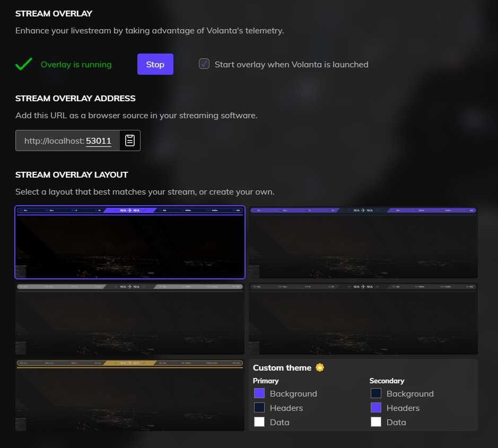
Task: Copy the overlay URL with the clipboard icon
Action: [x=130, y=140]
